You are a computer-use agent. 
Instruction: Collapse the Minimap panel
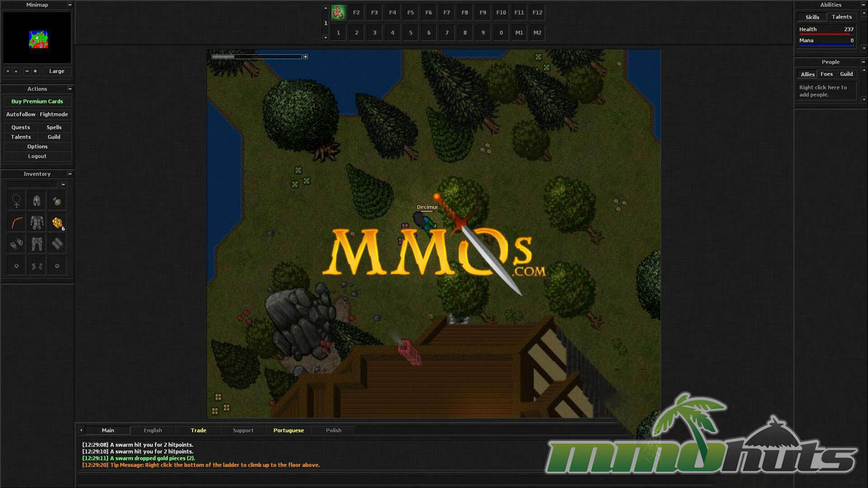coord(70,5)
